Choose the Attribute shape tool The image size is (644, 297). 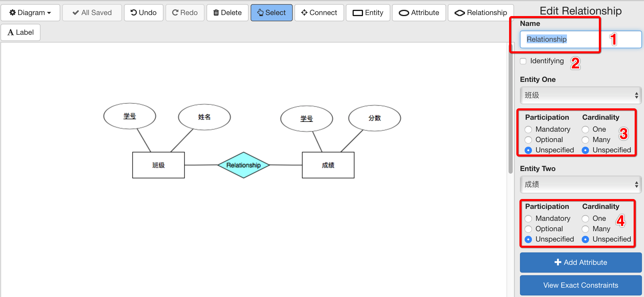419,12
